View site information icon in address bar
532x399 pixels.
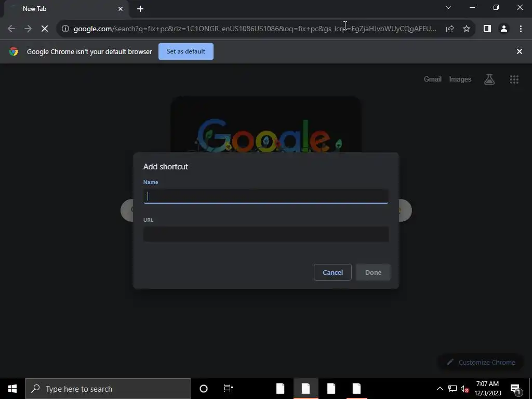(65, 29)
